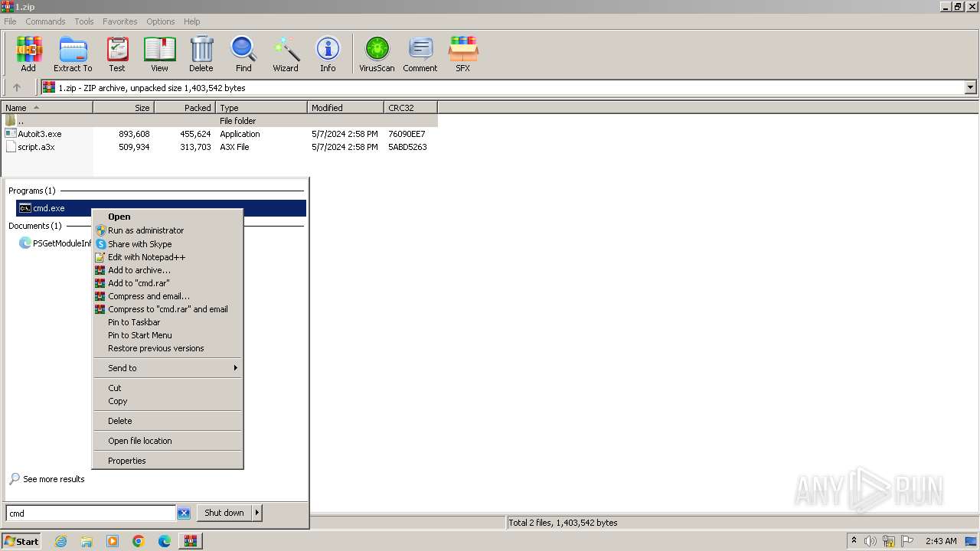Click the WinRAR taskbar button
Viewport: 980px width, 551px height.
point(190,541)
